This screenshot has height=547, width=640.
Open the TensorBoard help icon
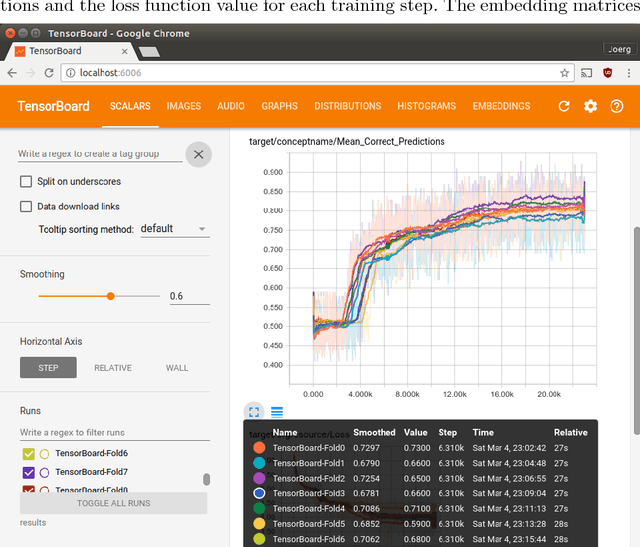click(616, 106)
